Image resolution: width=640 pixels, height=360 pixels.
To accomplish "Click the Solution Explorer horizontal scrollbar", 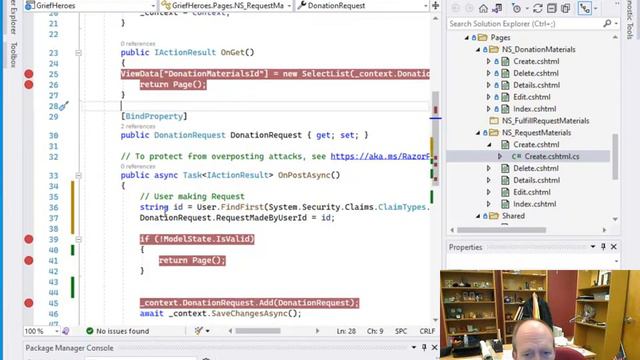I will [501, 230].
